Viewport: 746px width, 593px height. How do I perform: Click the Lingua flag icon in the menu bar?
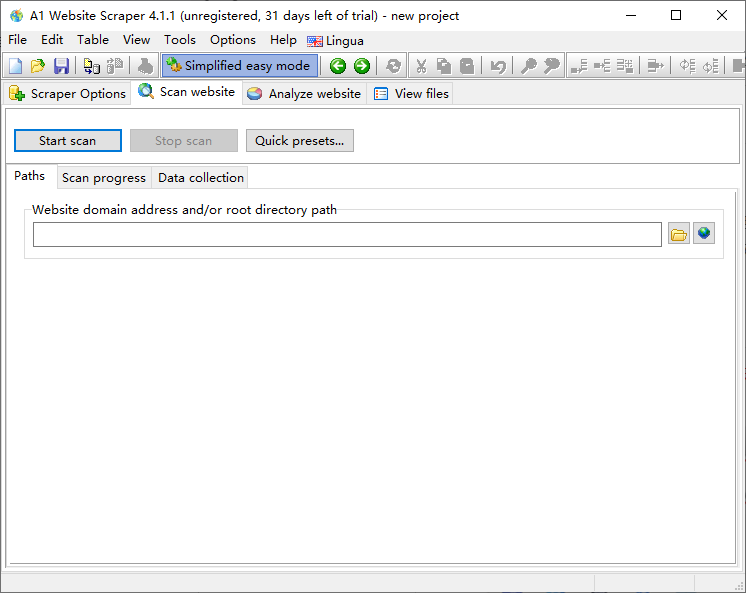click(x=315, y=41)
